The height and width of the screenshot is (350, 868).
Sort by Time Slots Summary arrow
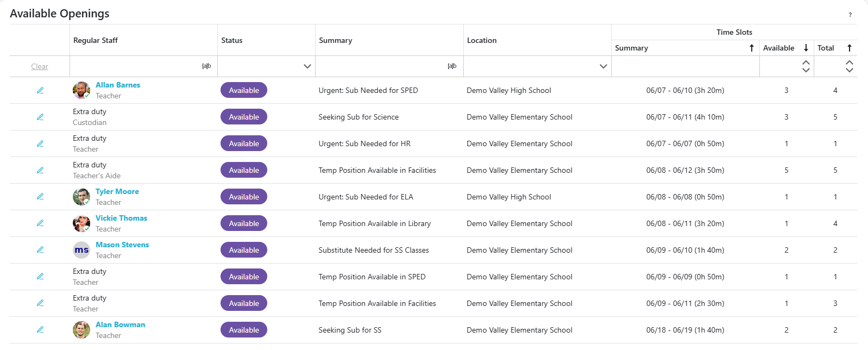click(x=751, y=48)
